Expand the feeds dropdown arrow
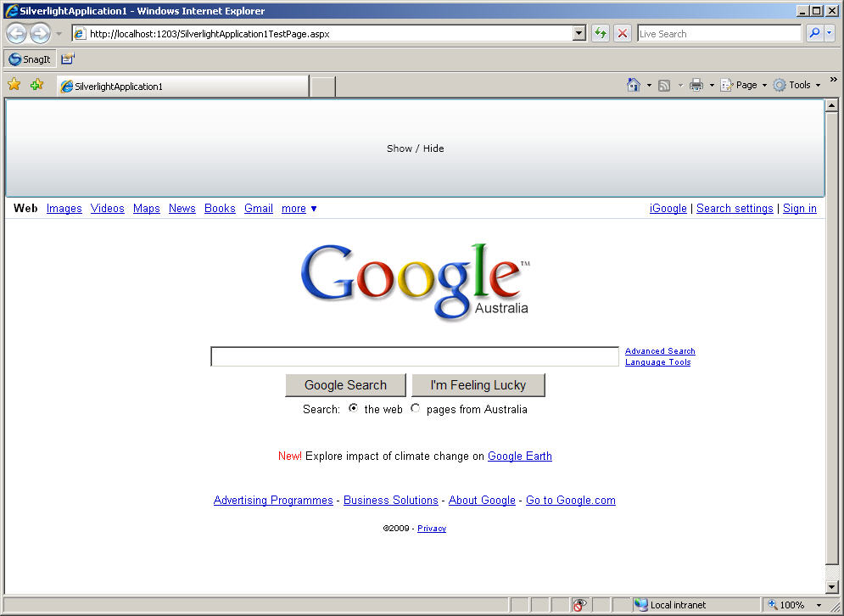This screenshot has width=844, height=616. [680, 85]
